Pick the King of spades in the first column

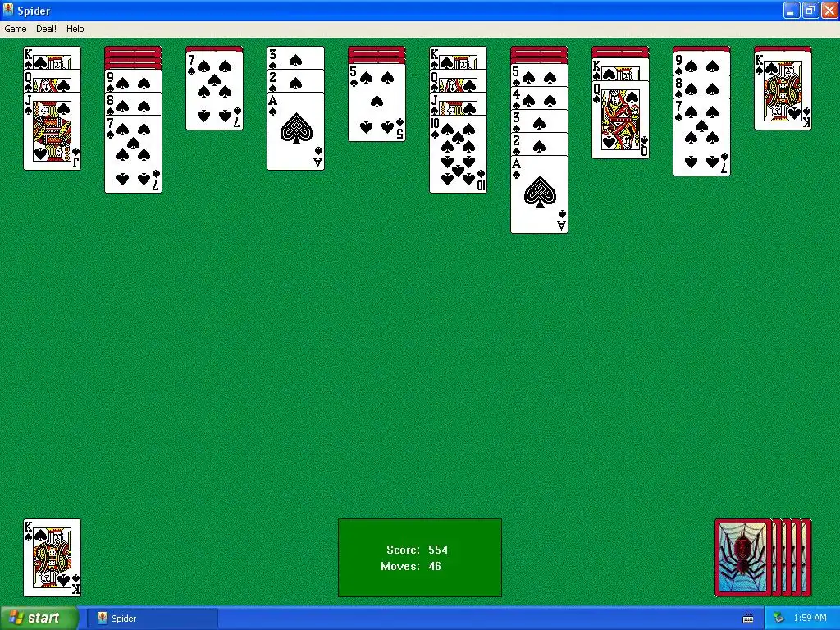click(x=52, y=58)
